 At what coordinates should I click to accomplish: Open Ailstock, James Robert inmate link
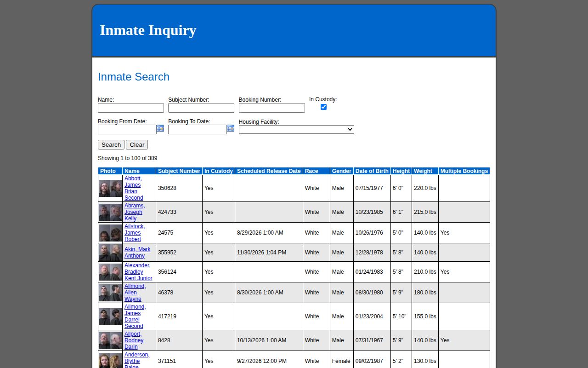pyautogui.click(x=135, y=233)
